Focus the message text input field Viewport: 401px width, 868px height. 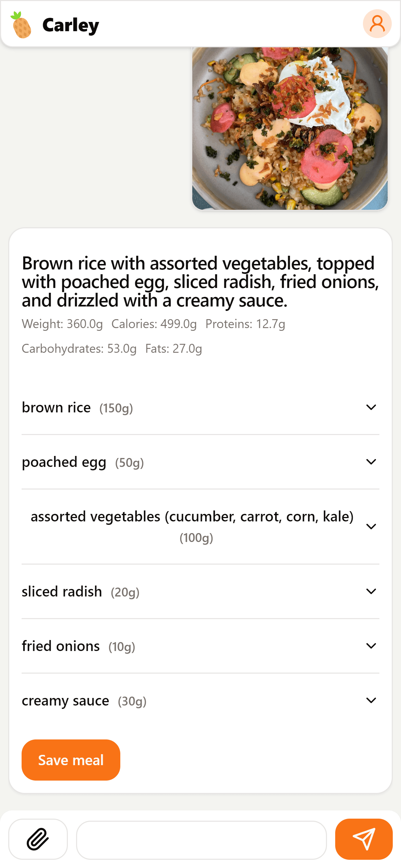click(x=201, y=840)
